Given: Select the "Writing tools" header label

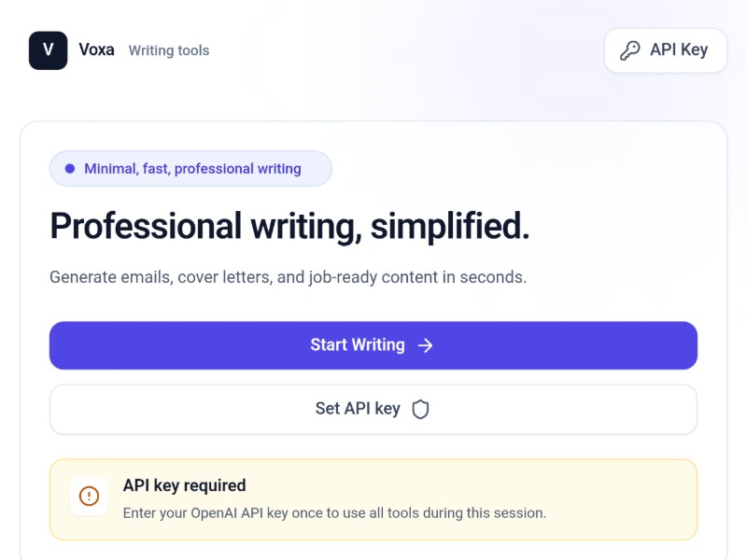Looking at the screenshot, I should (169, 50).
